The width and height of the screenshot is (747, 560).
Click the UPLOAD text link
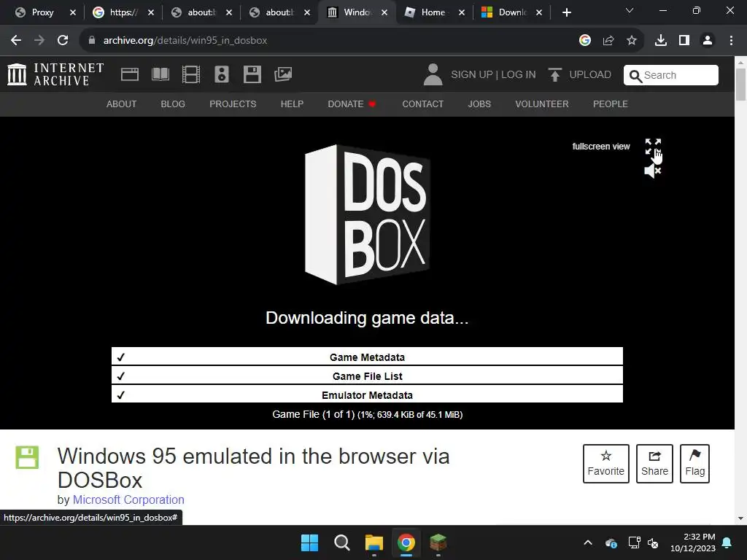click(x=590, y=75)
